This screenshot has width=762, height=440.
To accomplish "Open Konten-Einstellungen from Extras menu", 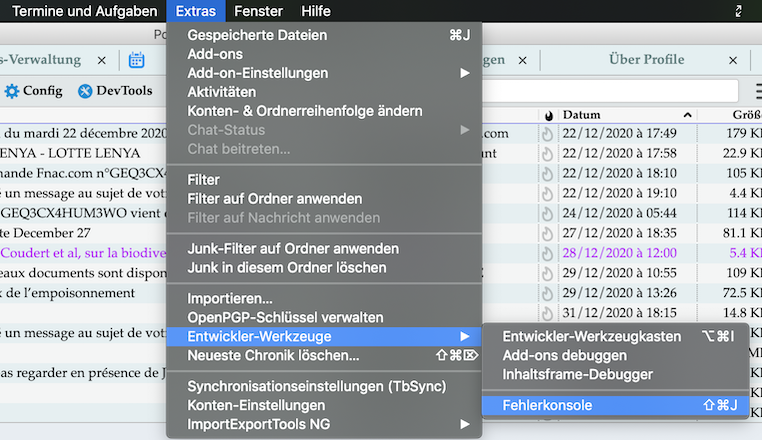I will click(256, 405).
